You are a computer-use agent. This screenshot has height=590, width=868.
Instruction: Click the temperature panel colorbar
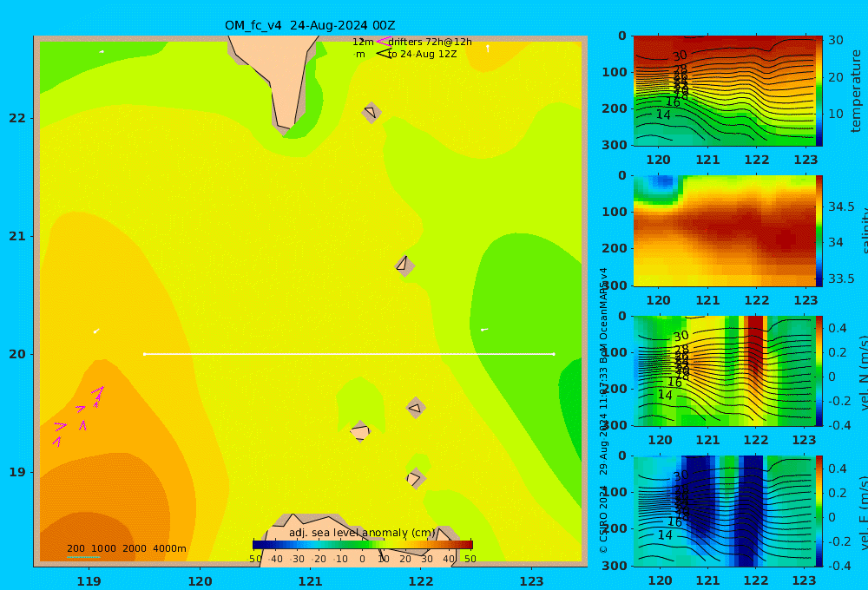[x=819, y=91]
